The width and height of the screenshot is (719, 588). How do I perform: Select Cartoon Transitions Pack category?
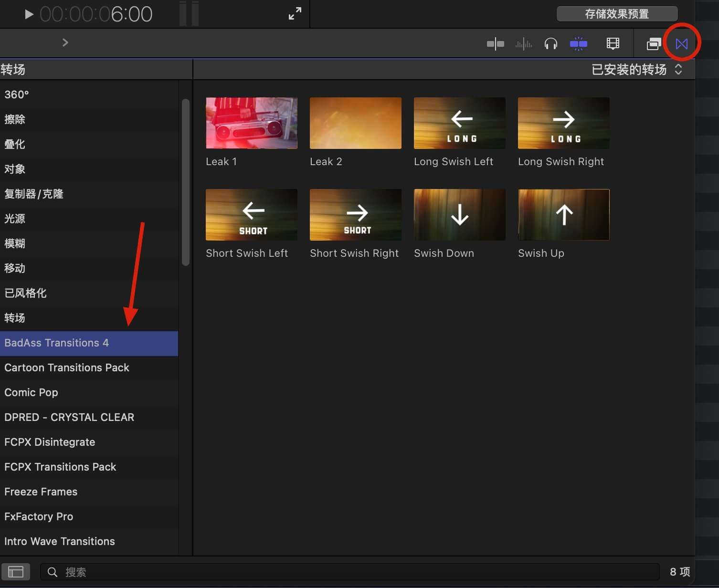click(x=67, y=367)
